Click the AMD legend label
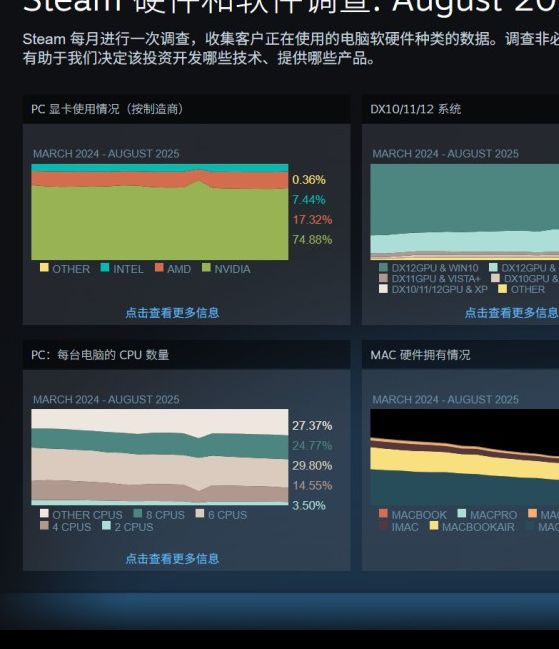 pos(179,269)
